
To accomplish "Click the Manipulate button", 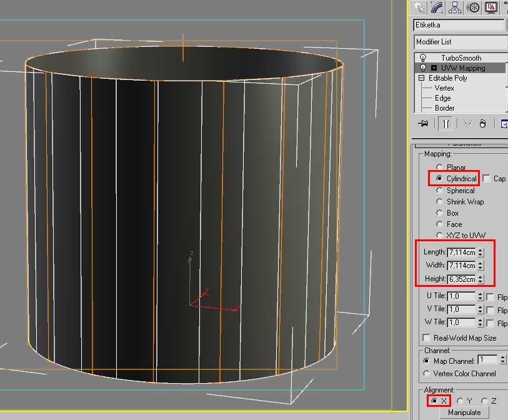I will point(464,412).
